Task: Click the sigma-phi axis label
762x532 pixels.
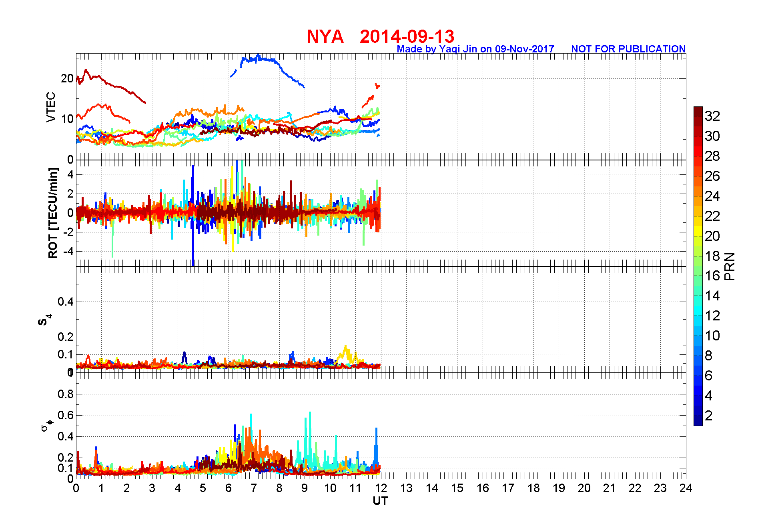Action: click(x=47, y=426)
